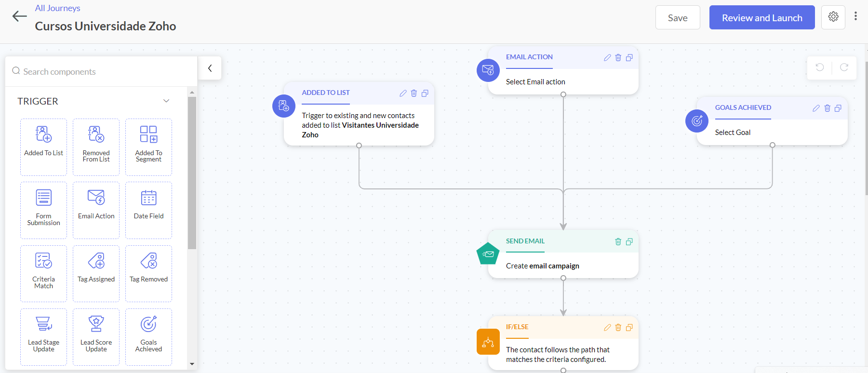
Task: Edit the Added To List node
Action: 403,93
